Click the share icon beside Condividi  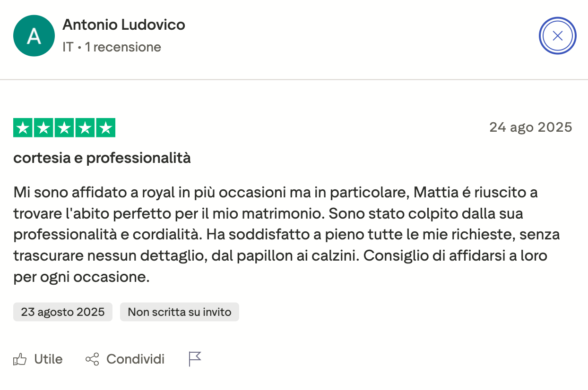[x=92, y=359]
